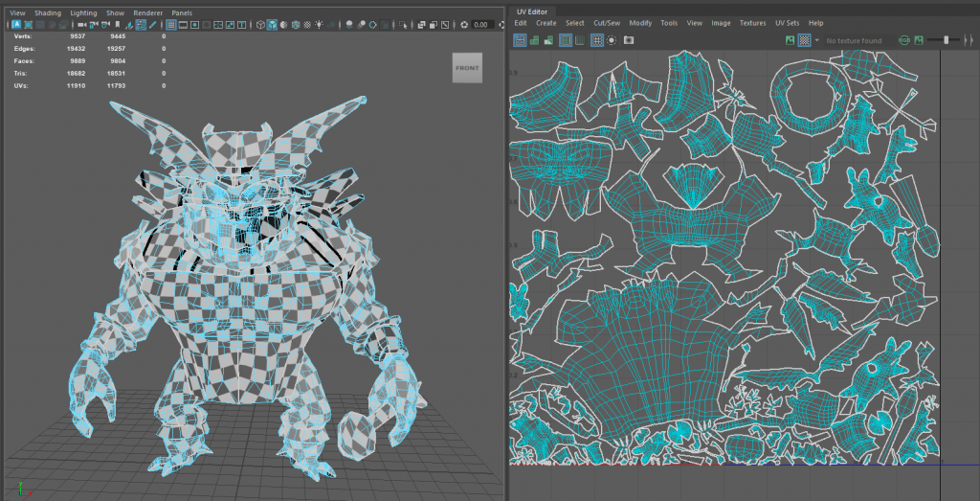The image size is (980, 501).
Task: Open the Modify menu in UV Editor
Action: 640,23
